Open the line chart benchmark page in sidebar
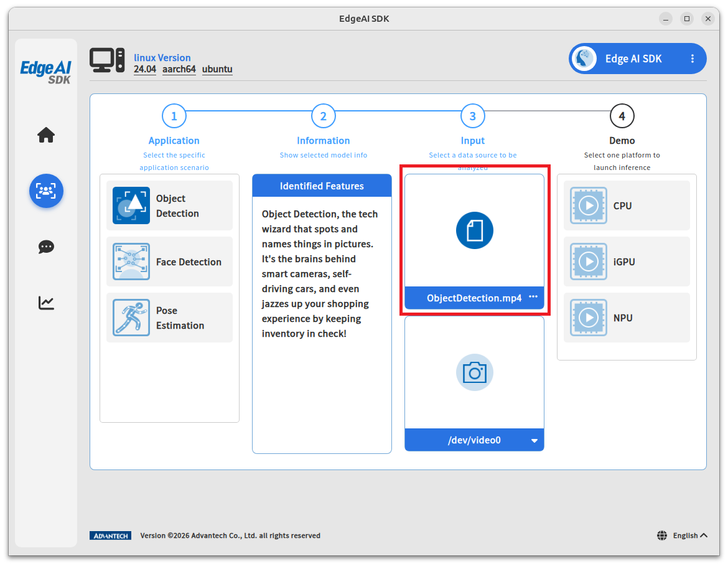The image size is (728, 566). [x=46, y=303]
